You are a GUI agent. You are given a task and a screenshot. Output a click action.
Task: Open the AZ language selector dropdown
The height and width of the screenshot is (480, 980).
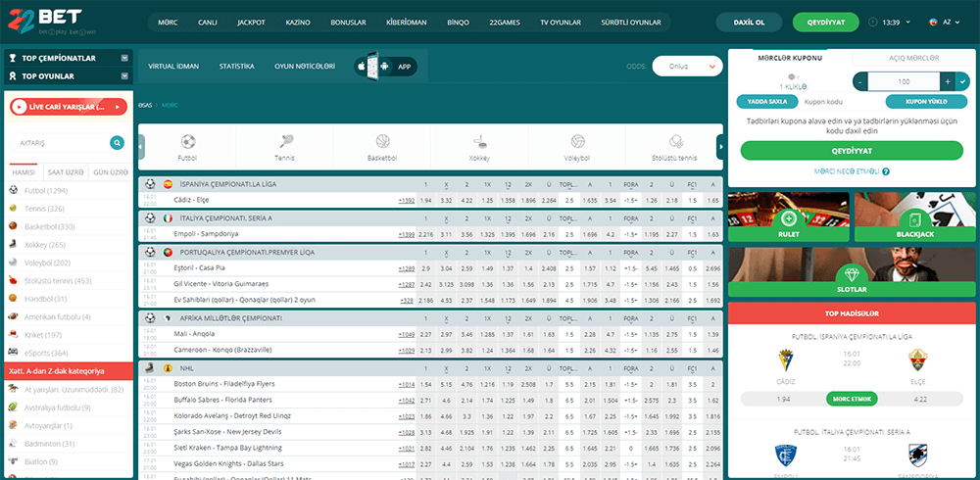[x=941, y=22]
